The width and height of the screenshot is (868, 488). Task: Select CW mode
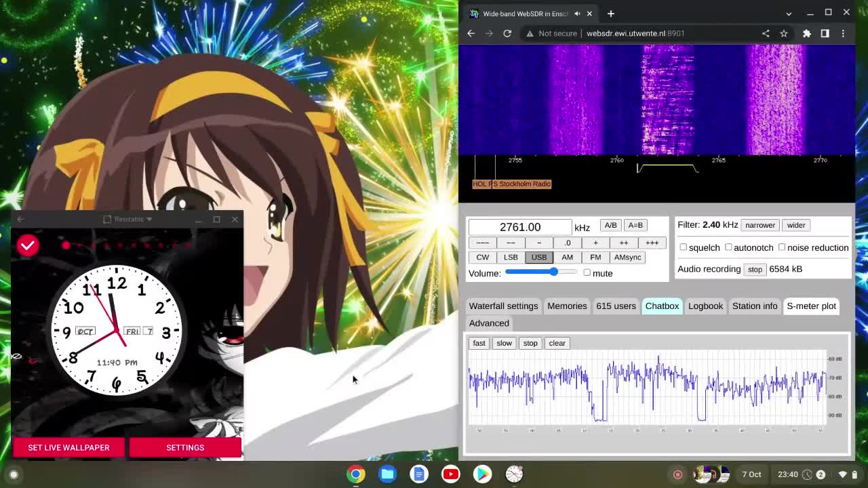point(483,257)
